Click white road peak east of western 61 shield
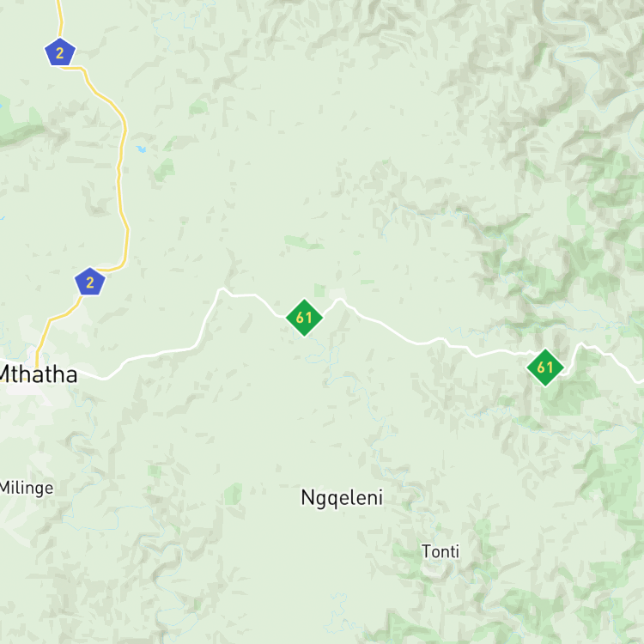The width and height of the screenshot is (644, 644). 340,301
